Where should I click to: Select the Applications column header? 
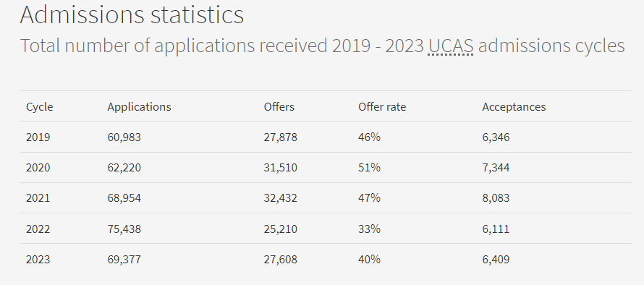139,107
